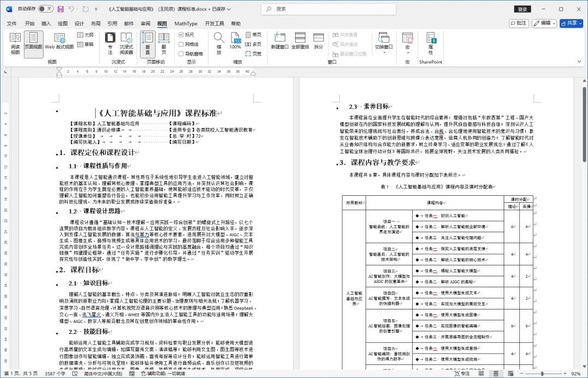Switch to Web Layout from status bar

click(510, 374)
